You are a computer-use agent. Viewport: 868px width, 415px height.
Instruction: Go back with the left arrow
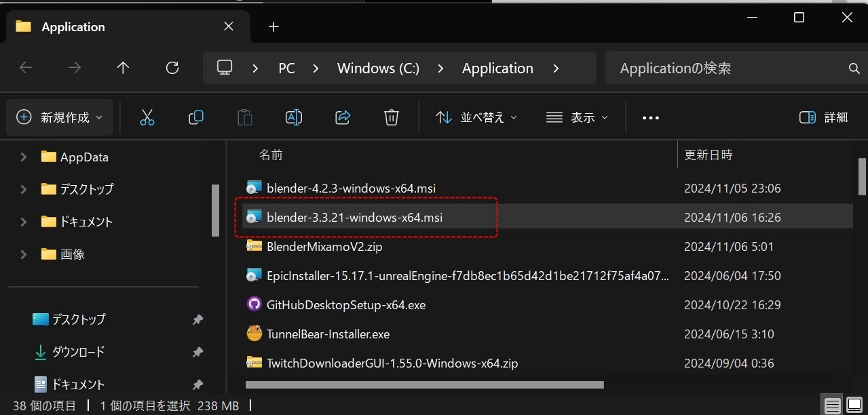click(26, 68)
